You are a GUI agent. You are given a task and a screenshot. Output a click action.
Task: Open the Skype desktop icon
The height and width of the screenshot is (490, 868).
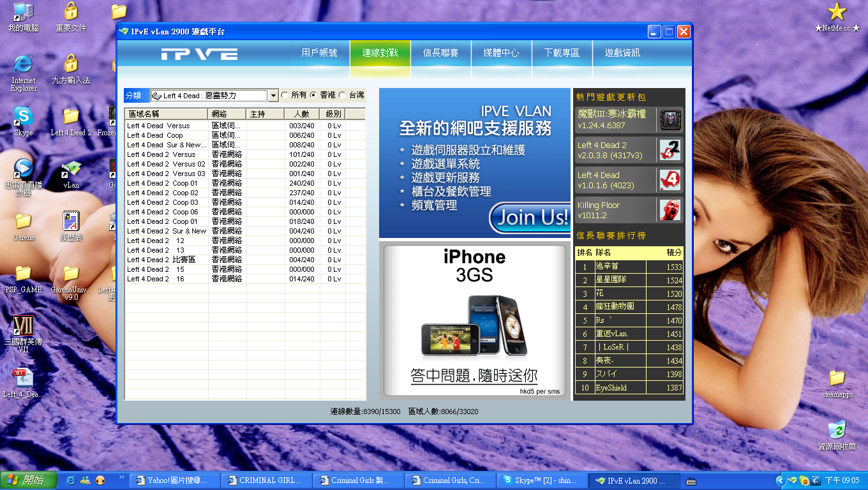pyautogui.click(x=24, y=118)
